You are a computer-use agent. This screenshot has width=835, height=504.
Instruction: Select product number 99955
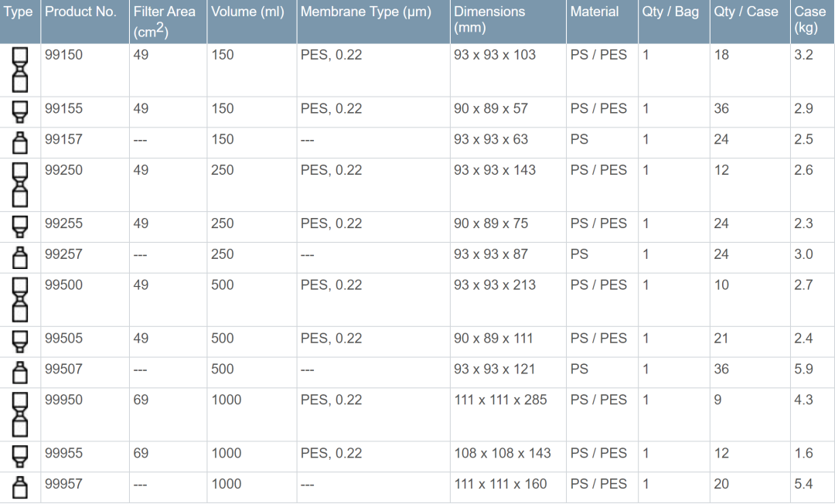click(x=63, y=454)
